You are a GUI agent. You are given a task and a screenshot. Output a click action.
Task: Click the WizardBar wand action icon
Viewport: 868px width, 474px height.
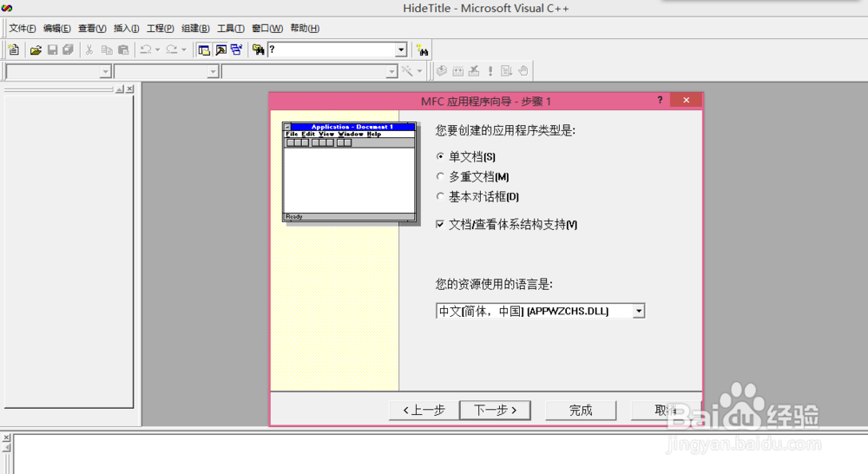tap(407, 71)
